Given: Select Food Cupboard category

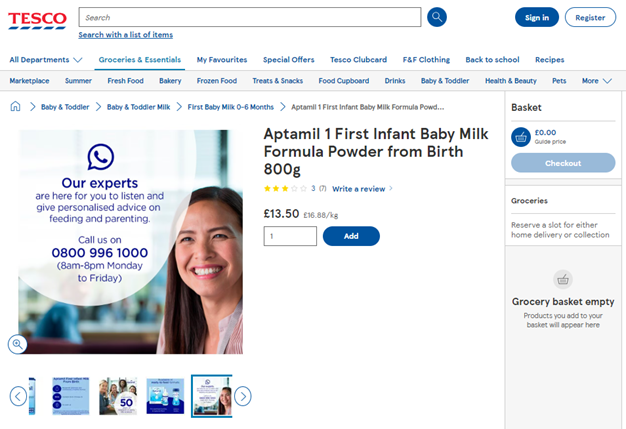Looking at the screenshot, I should coord(344,81).
